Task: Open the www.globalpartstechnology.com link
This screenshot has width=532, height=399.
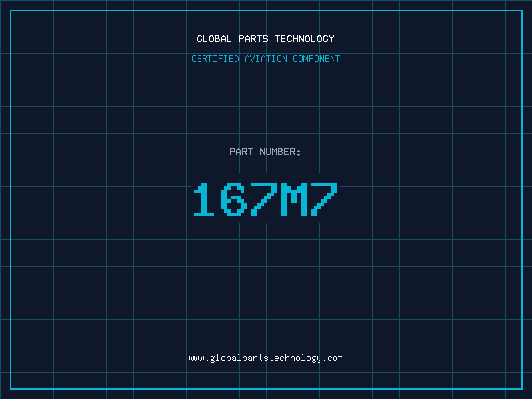Action: [265, 358]
